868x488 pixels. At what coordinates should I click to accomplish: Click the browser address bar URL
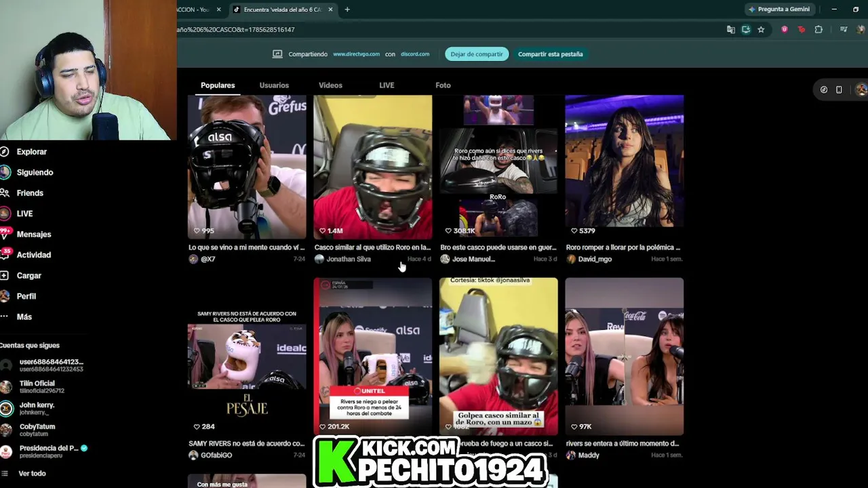(236, 30)
